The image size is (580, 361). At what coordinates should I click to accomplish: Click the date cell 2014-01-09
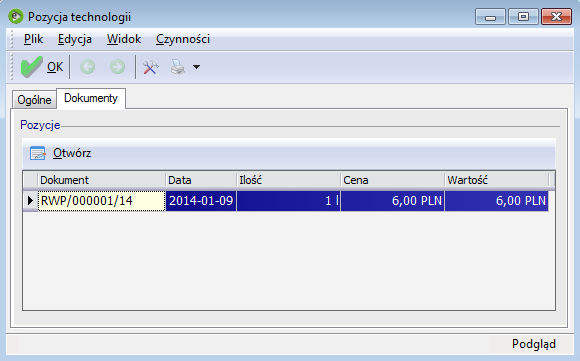[x=201, y=201]
